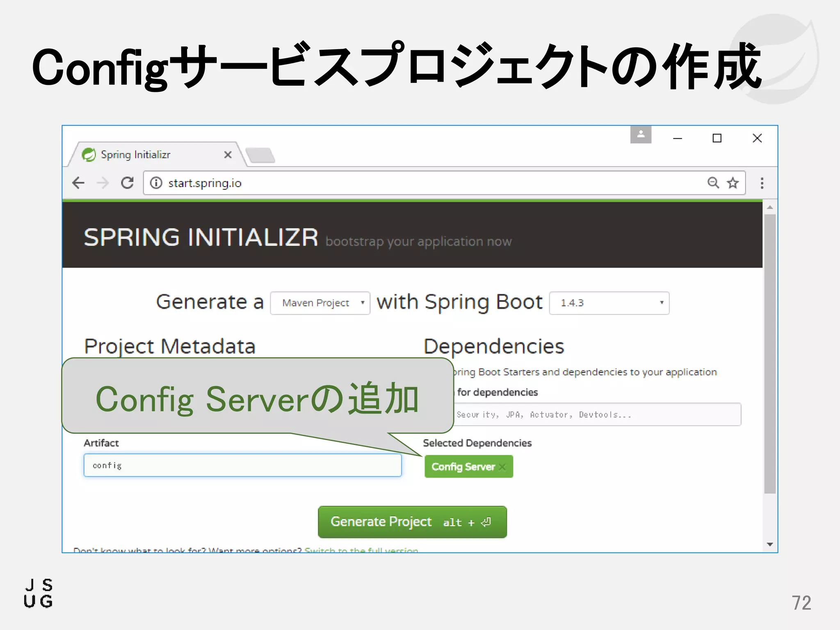Click the Artifact field containing config
Screen dimensions: 840x630
(x=242, y=465)
